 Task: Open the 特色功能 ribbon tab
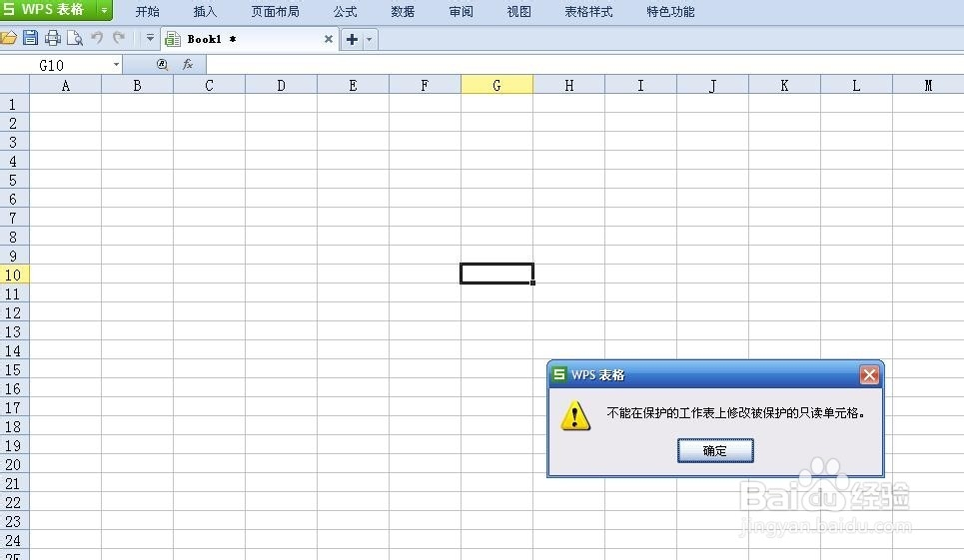point(670,12)
